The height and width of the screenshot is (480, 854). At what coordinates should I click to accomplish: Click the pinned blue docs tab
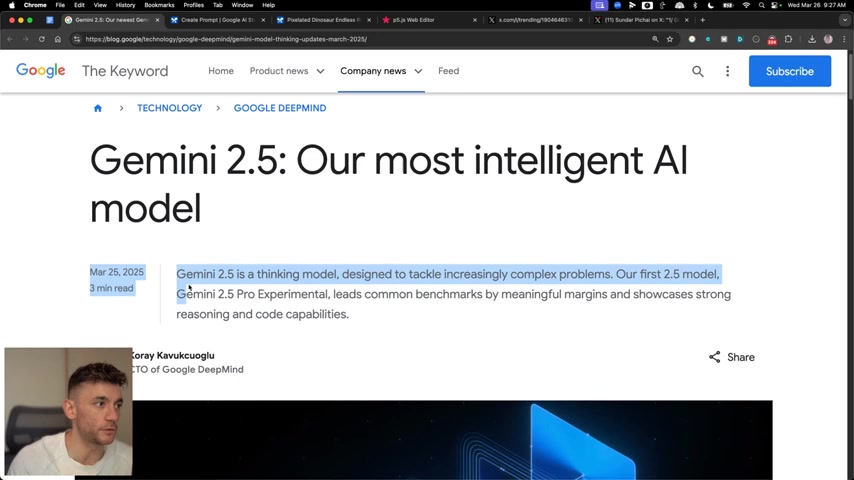(x=50, y=20)
